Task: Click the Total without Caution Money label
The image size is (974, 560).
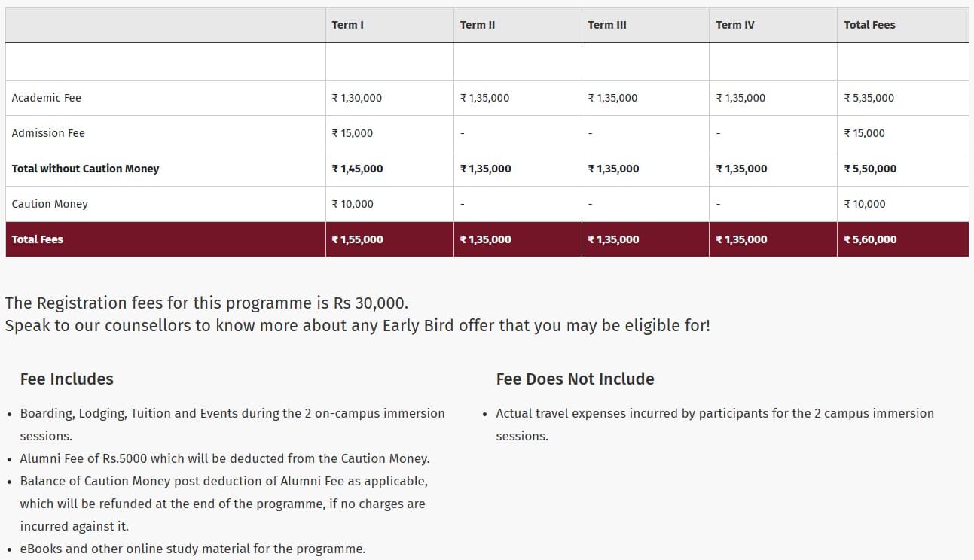Action: pos(85,169)
